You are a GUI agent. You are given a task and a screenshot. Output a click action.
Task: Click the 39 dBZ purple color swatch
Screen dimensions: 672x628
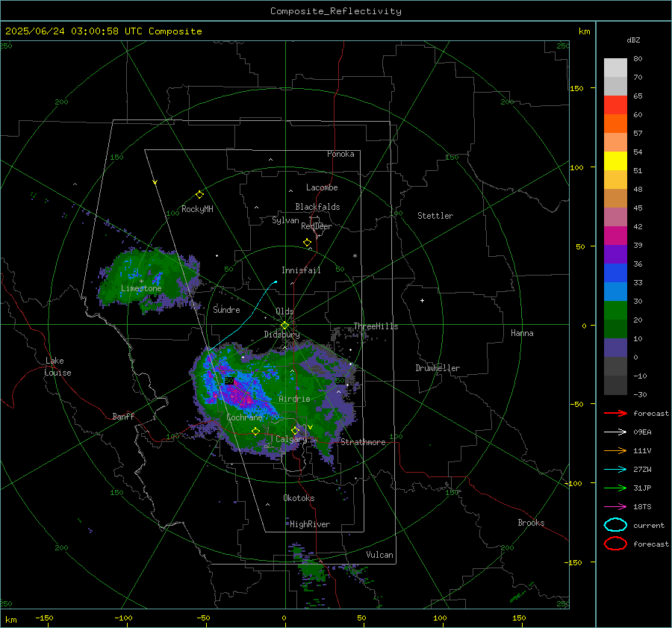(615, 254)
